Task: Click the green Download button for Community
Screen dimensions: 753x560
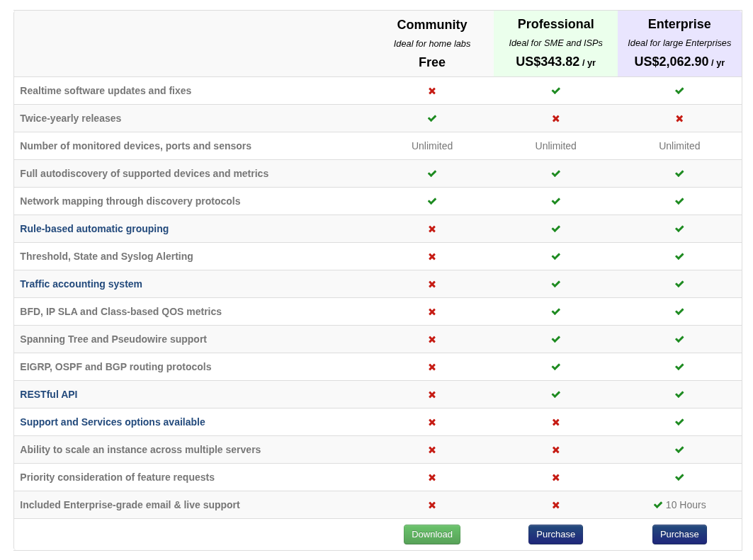Action: coord(431,535)
